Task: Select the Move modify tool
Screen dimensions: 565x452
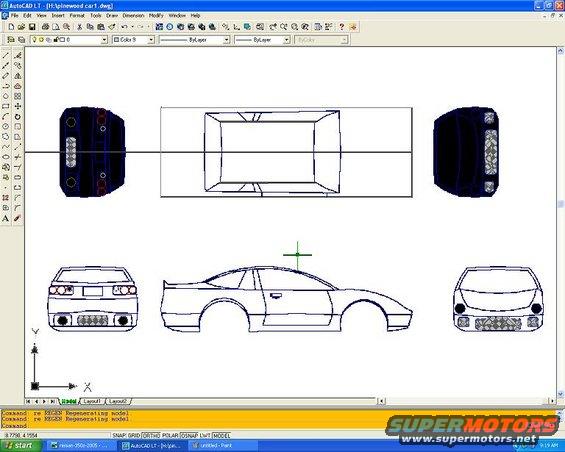Action: click(18, 106)
